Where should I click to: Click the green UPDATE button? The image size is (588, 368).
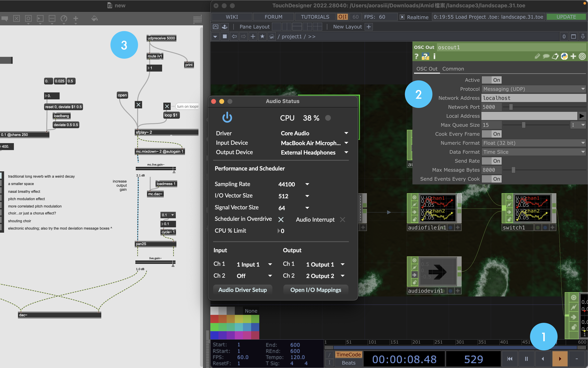point(566,17)
